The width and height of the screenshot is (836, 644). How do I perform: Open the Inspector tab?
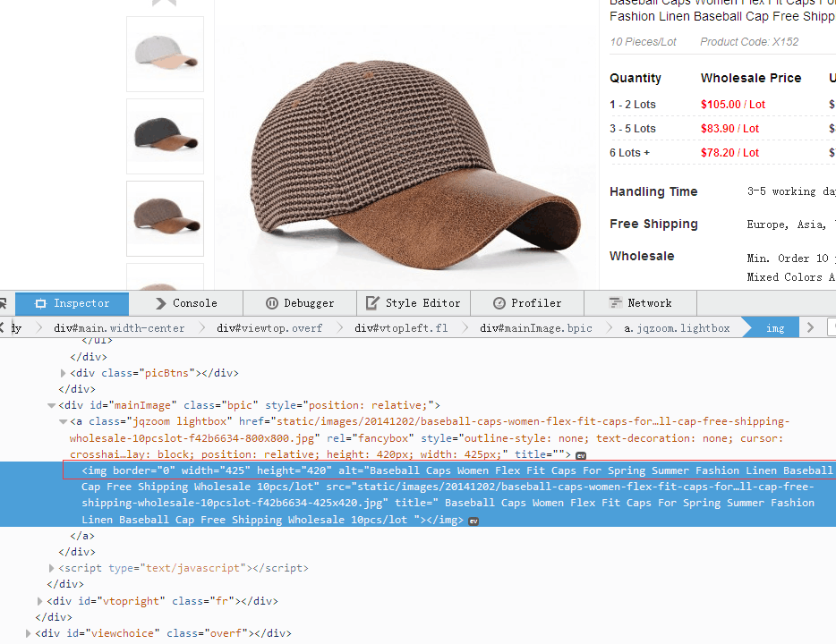(x=72, y=303)
